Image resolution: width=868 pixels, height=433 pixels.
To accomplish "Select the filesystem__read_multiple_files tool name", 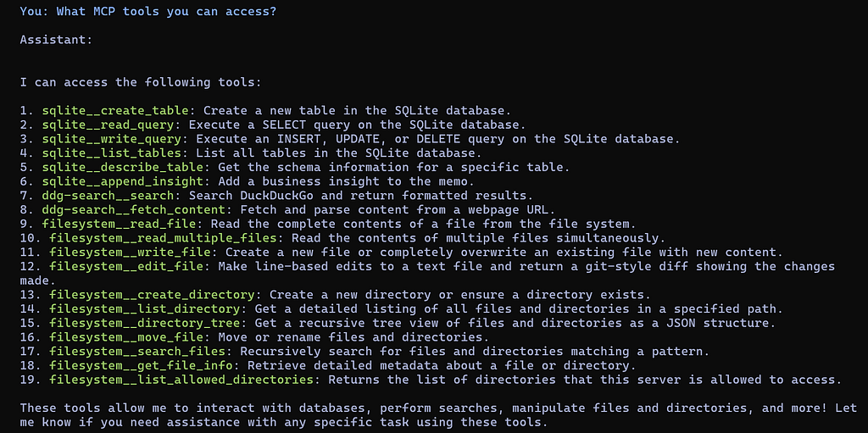I will pos(164,239).
